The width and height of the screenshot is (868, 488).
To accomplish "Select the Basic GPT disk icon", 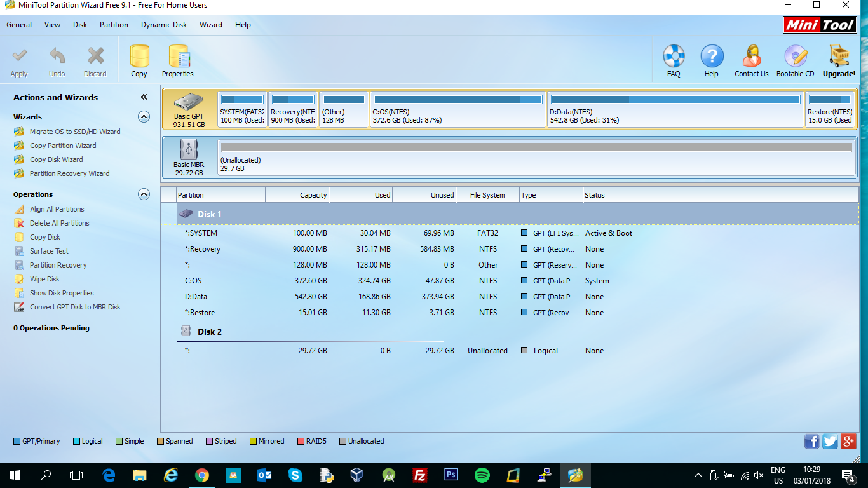I will (x=189, y=103).
